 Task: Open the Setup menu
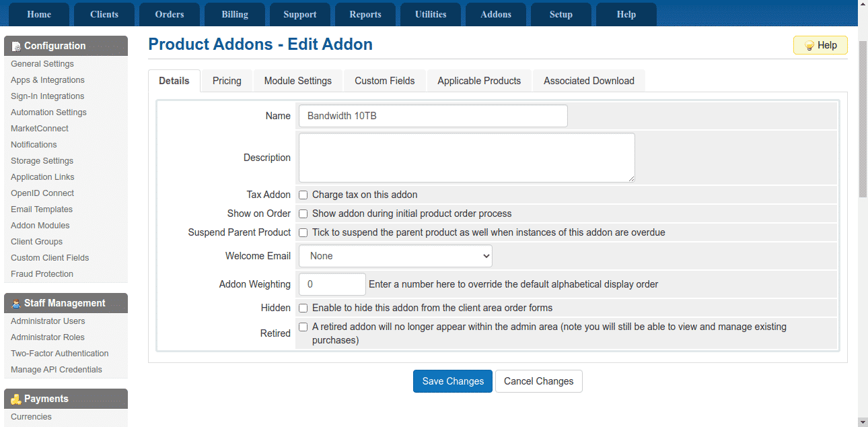(x=561, y=15)
